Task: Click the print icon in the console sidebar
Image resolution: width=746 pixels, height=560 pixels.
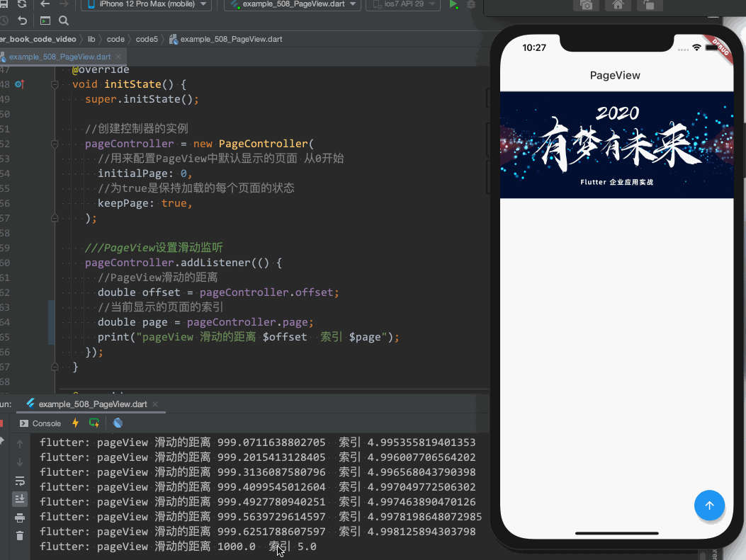Action: [20, 517]
